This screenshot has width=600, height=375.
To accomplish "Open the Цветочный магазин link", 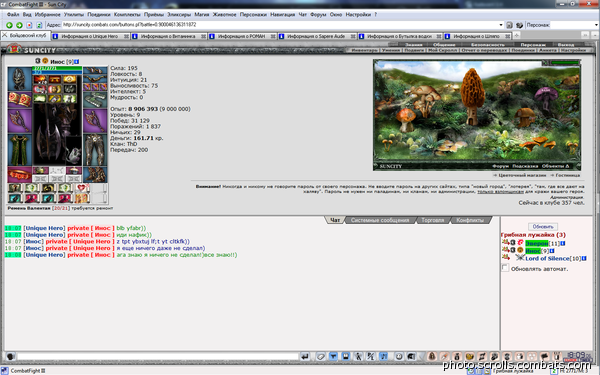I will coord(522,175).
